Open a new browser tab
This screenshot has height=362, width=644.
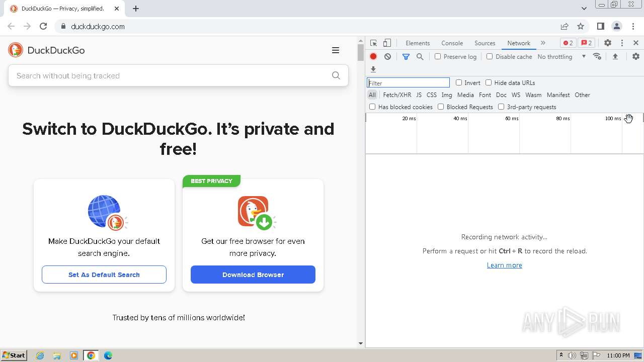tap(136, 9)
